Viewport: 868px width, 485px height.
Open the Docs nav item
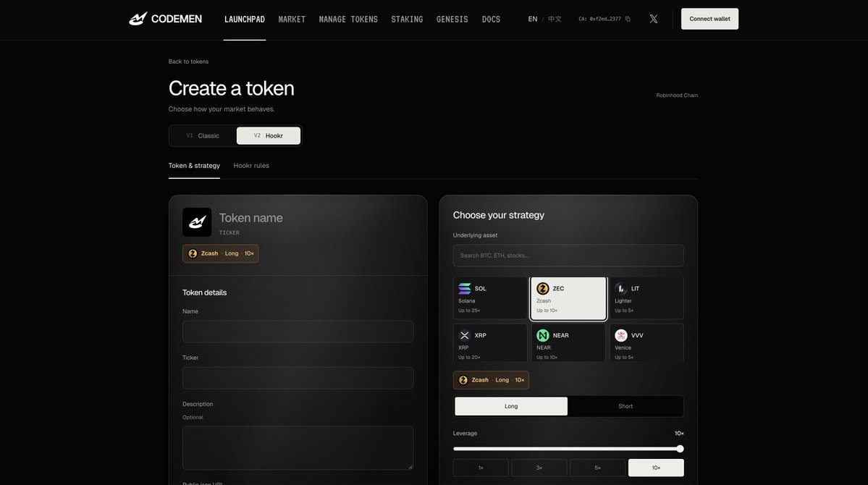[x=491, y=20]
